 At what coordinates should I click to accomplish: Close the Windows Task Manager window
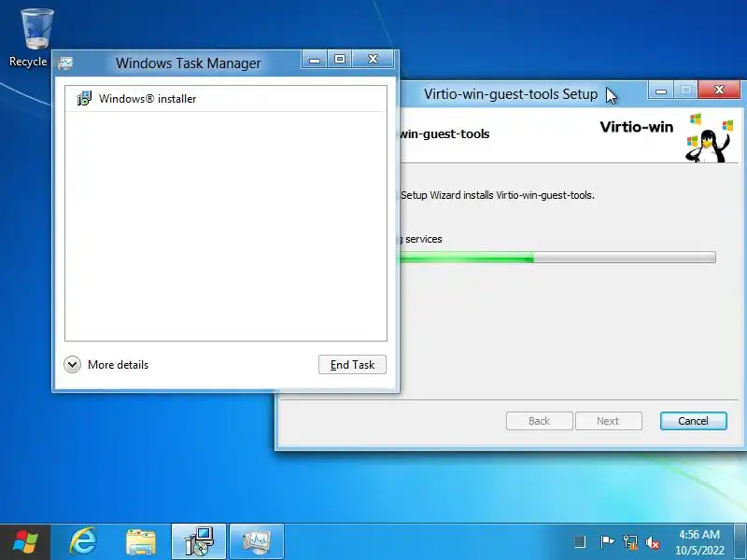pyautogui.click(x=373, y=60)
